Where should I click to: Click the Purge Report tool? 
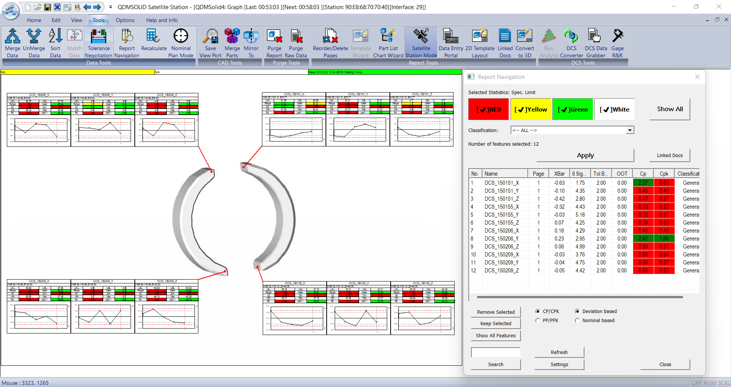(x=274, y=43)
